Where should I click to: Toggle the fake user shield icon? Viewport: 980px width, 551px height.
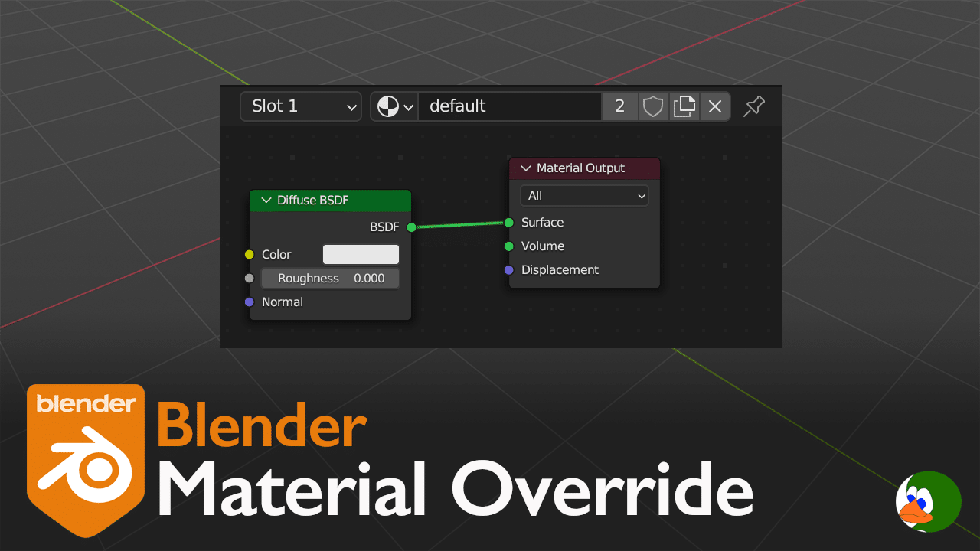[x=652, y=106]
